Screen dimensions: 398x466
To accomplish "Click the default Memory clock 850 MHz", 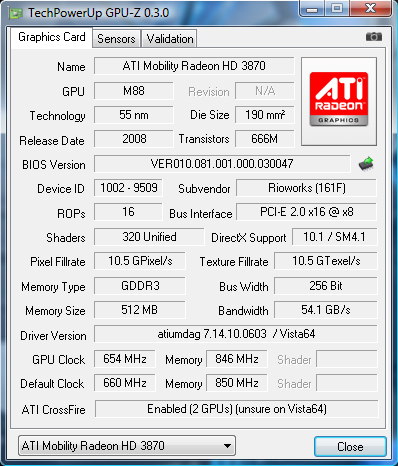I will (x=237, y=383).
